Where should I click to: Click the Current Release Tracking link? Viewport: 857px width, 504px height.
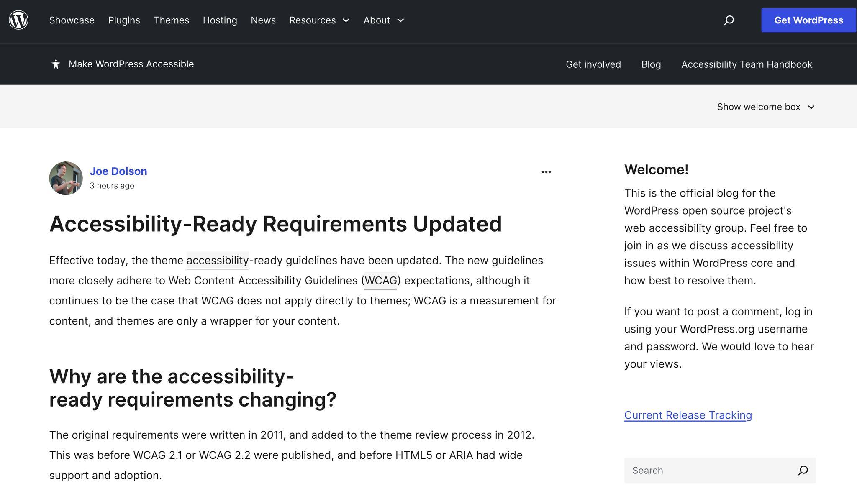click(x=688, y=415)
